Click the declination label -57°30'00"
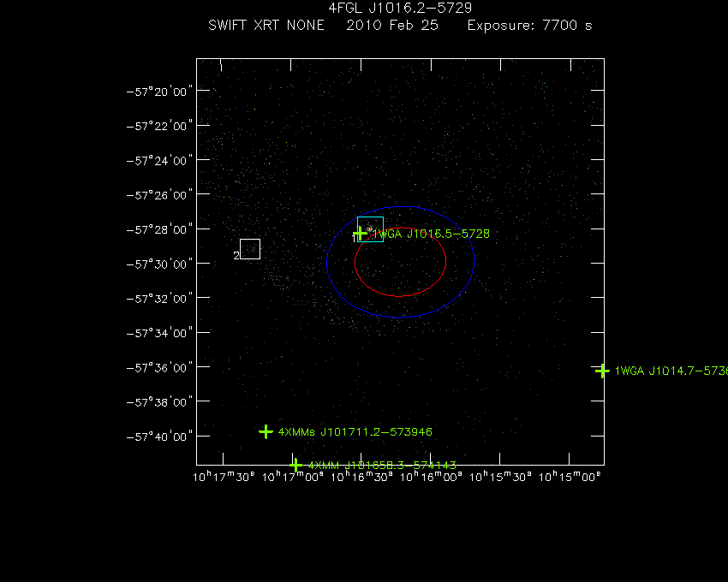 159,264
